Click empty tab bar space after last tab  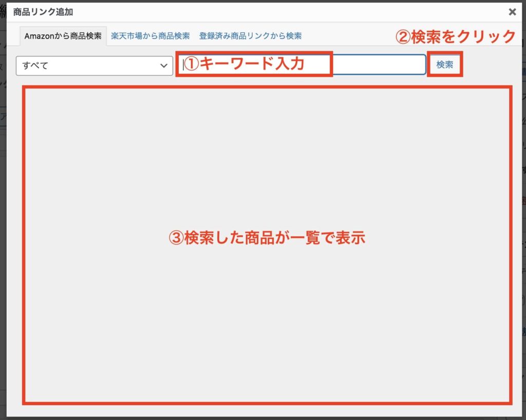click(349, 36)
